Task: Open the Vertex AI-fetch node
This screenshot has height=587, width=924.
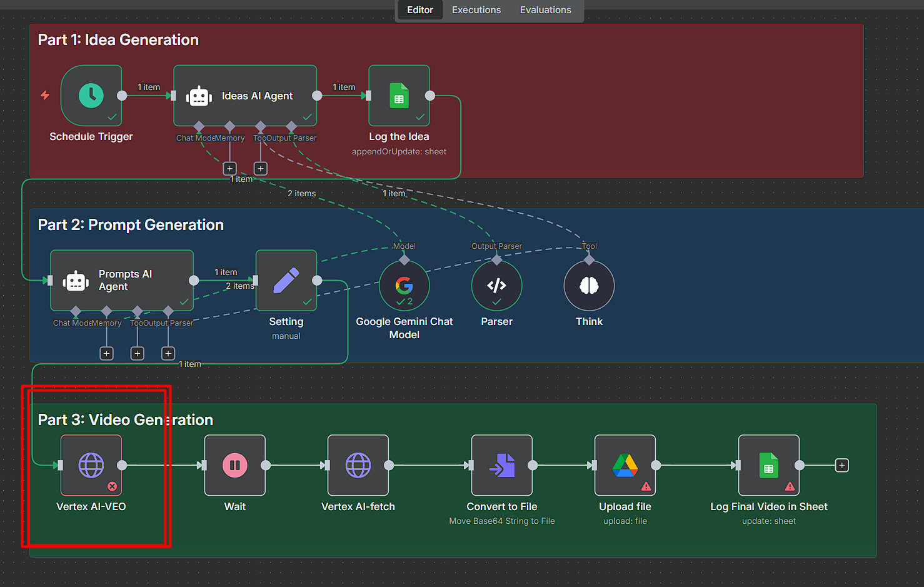Action: coord(358,465)
